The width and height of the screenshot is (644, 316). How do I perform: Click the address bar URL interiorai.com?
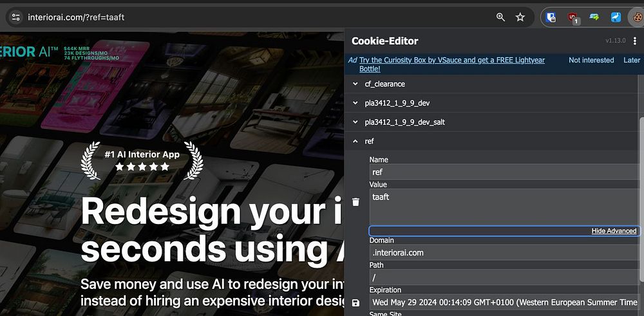tap(76, 17)
